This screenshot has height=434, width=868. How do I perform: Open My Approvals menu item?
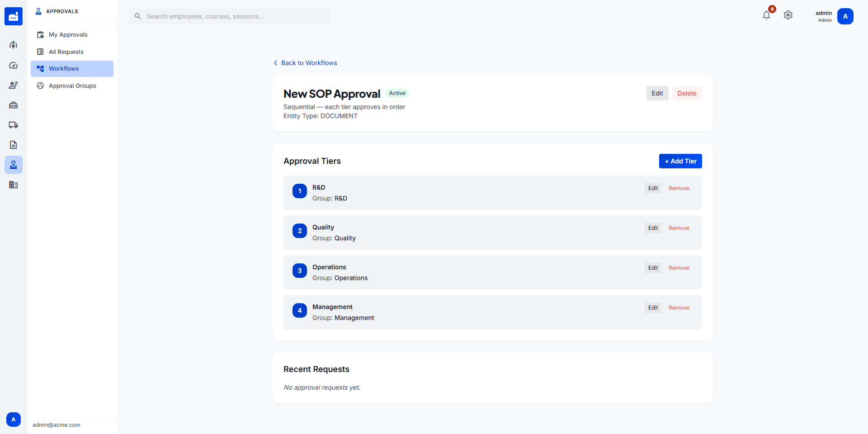72,35
